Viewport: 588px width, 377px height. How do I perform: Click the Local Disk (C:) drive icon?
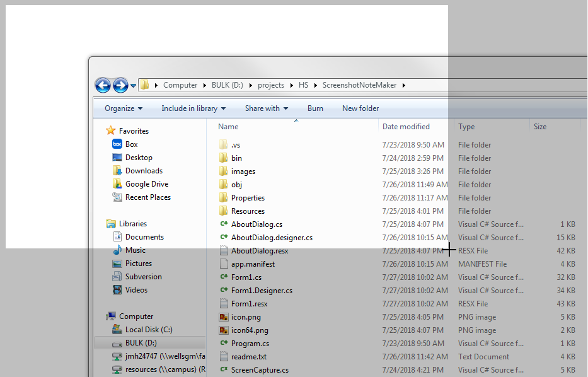click(x=117, y=330)
